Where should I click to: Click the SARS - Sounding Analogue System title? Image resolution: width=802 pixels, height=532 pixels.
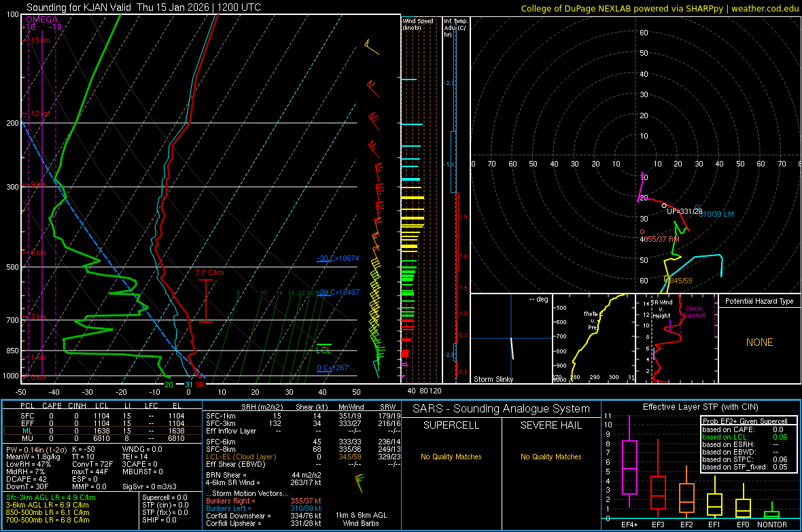click(501, 409)
